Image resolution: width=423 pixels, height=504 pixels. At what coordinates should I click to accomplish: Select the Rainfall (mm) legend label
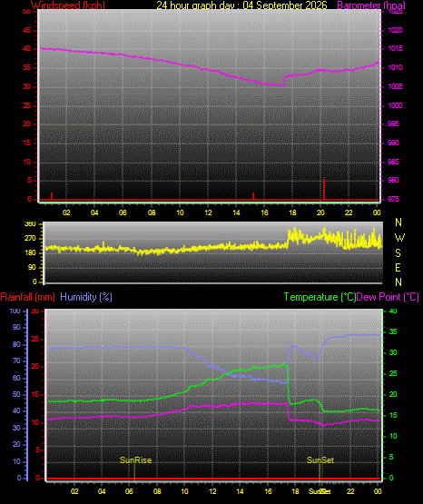point(27,297)
